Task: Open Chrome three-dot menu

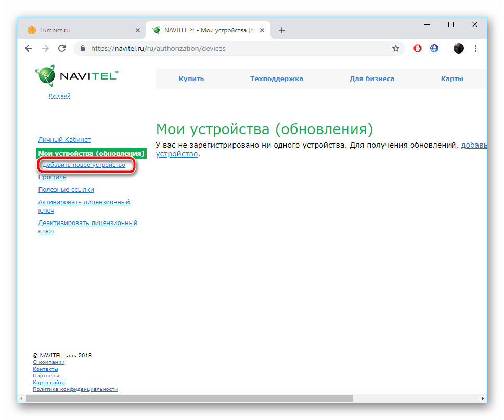Action: pyautogui.click(x=475, y=48)
